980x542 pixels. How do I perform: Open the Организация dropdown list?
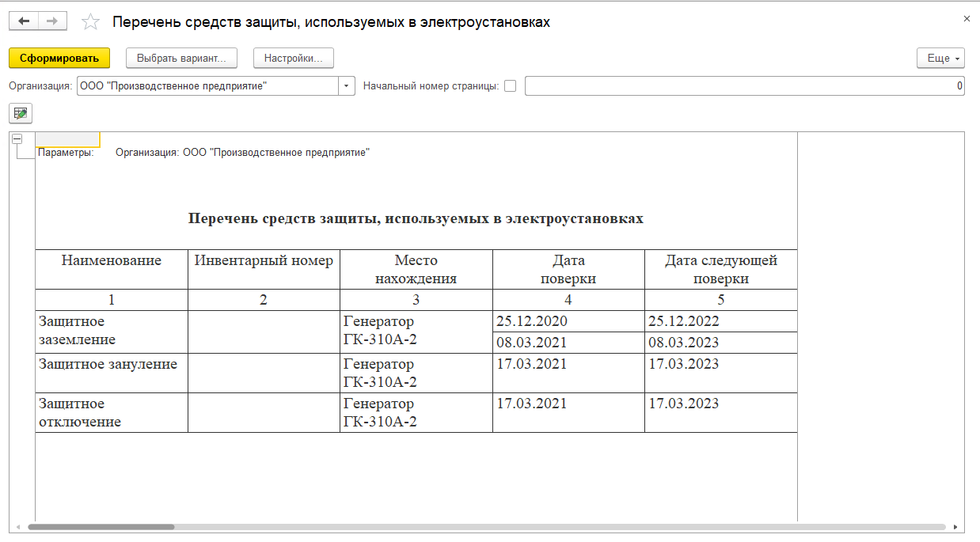point(347,86)
